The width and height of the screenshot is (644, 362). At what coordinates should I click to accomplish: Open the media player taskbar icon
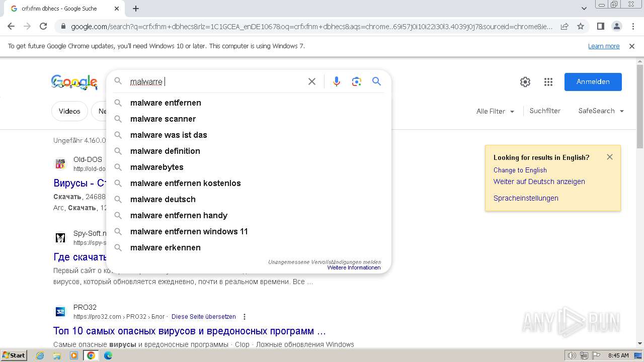click(74, 355)
